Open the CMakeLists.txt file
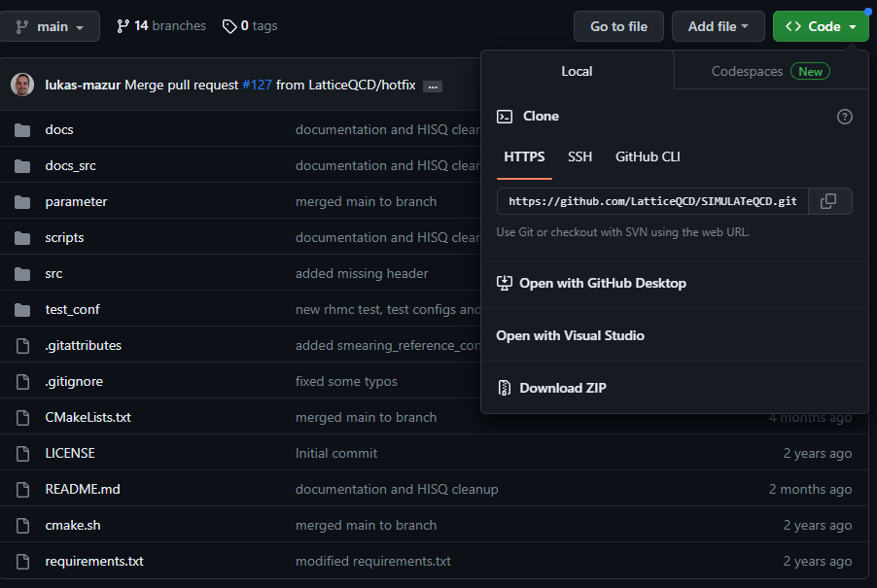The width and height of the screenshot is (877, 588). click(x=88, y=418)
